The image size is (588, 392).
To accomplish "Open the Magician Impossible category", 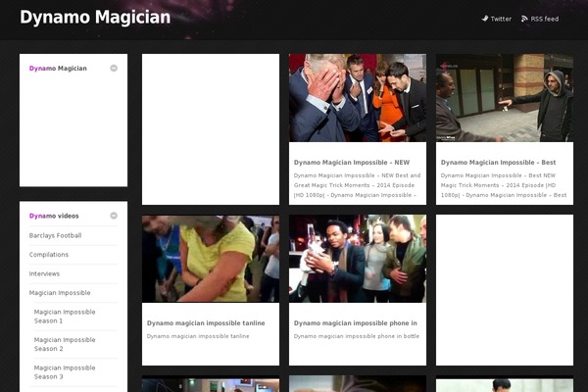I will coord(60,293).
